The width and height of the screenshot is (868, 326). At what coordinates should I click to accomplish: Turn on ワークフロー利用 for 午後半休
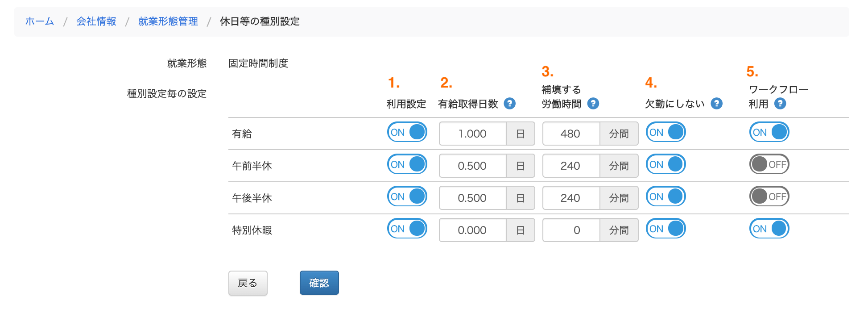click(769, 196)
